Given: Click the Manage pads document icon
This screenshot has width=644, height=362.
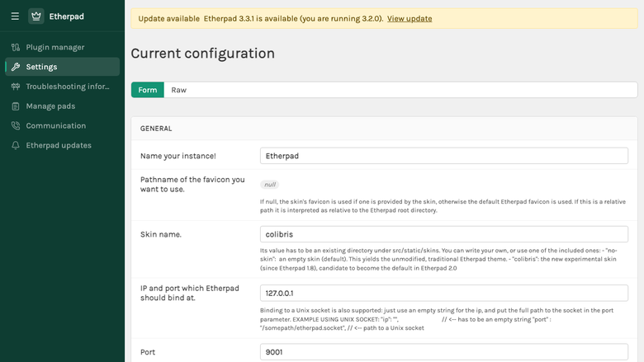Looking at the screenshot, I should click(16, 106).
